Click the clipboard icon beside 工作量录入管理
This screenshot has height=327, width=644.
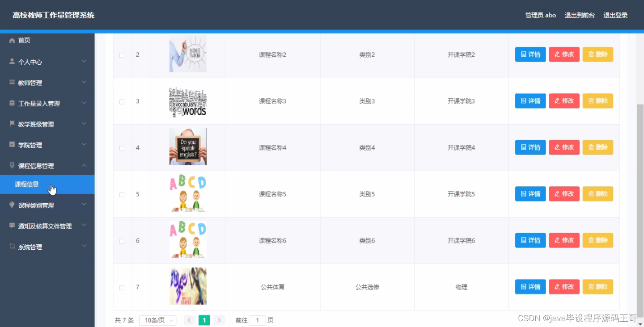coord(12,103)
